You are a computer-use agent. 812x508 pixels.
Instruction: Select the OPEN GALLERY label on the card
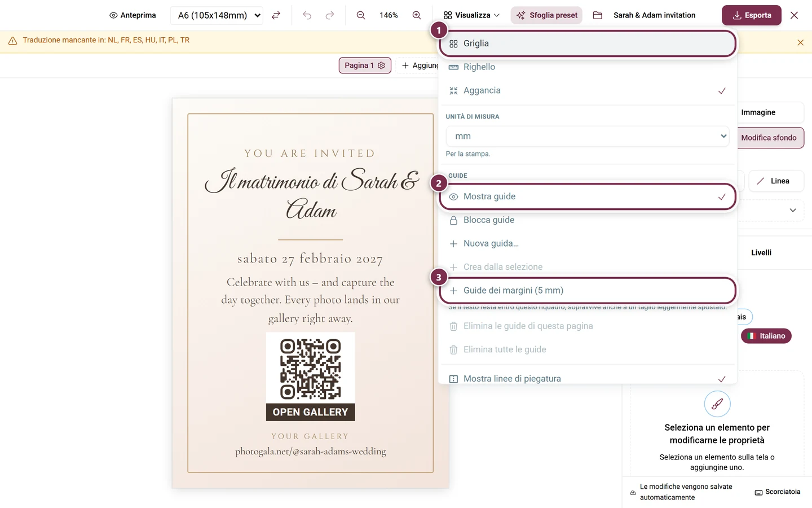[x=311, y=412]
